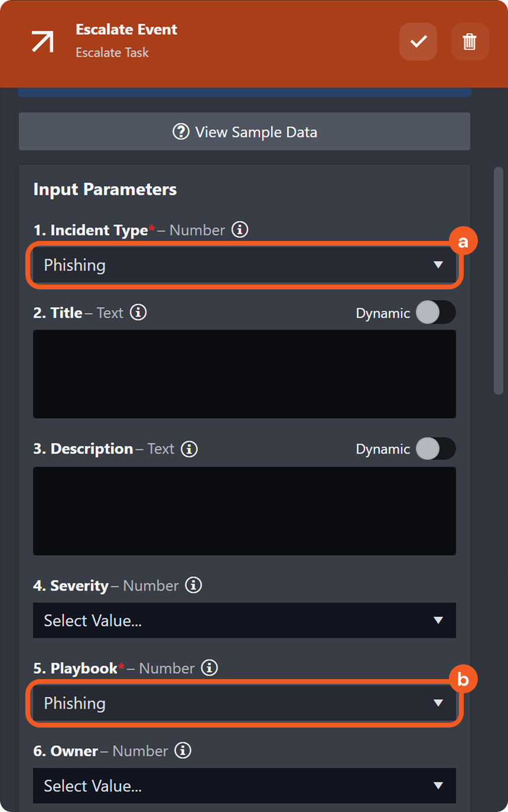Image resolution: width=508 pixels, height=812 pixels.
Task: Click the checkmark confirm icon in header
Action: pos(418,41)
